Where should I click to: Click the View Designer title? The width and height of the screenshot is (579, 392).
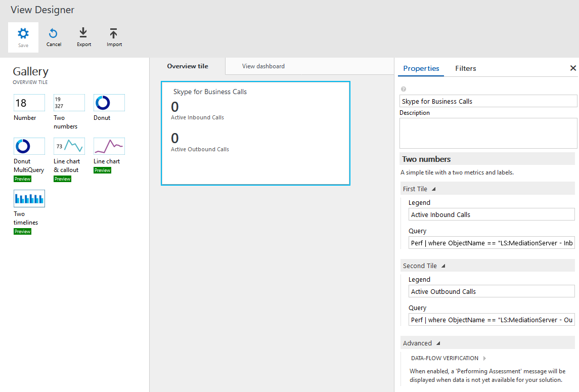(42, 10)
